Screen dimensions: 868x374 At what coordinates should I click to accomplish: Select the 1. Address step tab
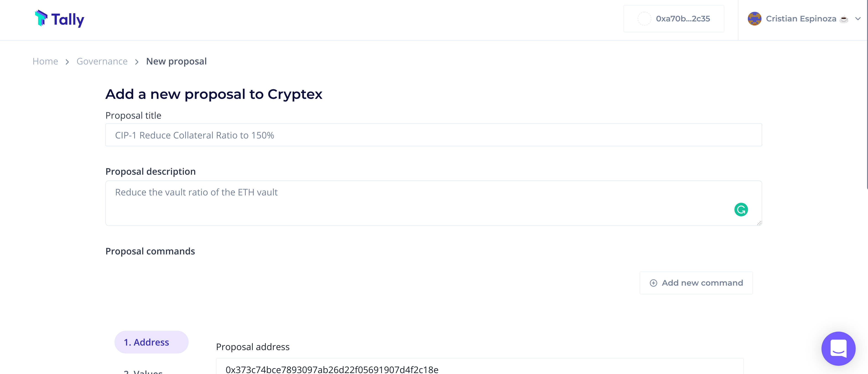151,342
